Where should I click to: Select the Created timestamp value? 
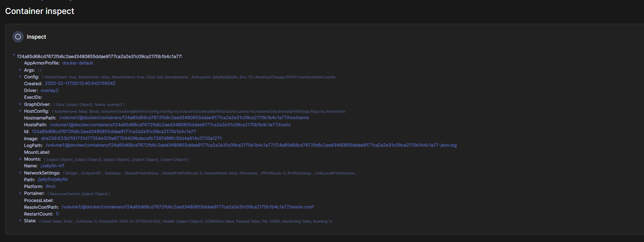pos(80,83)
